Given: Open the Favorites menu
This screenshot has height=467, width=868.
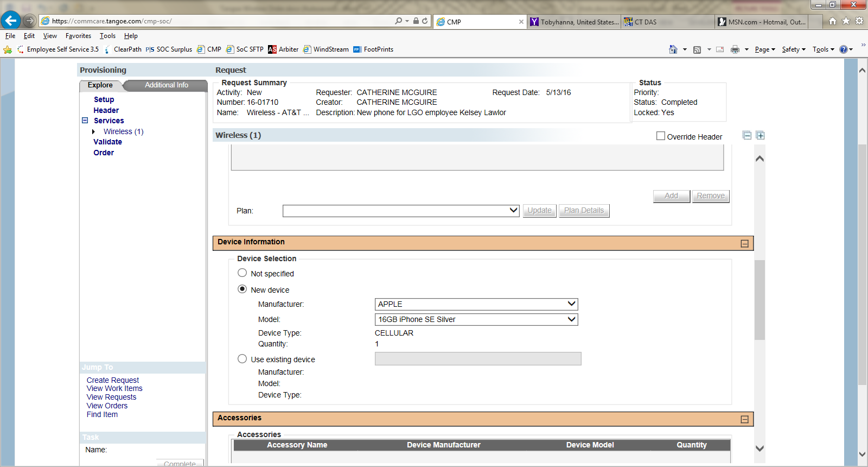Looking at the screenshot, I should (78, 36).
